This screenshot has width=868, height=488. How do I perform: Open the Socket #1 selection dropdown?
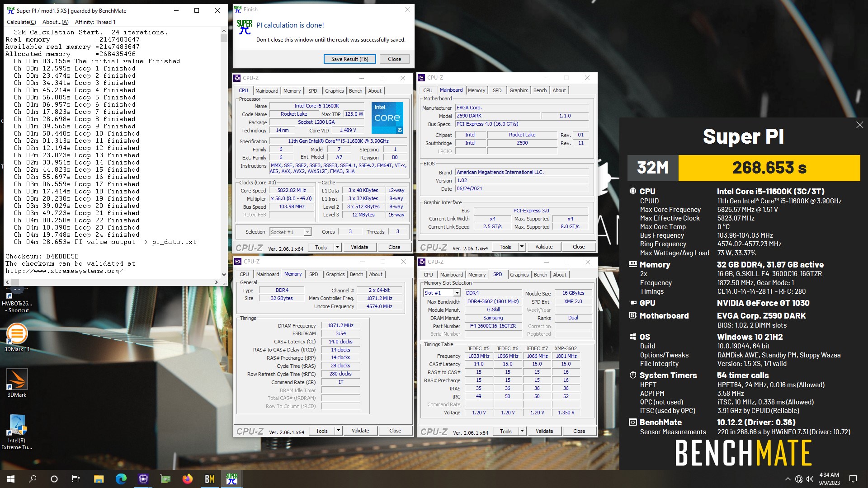click(x=307, y=232)
